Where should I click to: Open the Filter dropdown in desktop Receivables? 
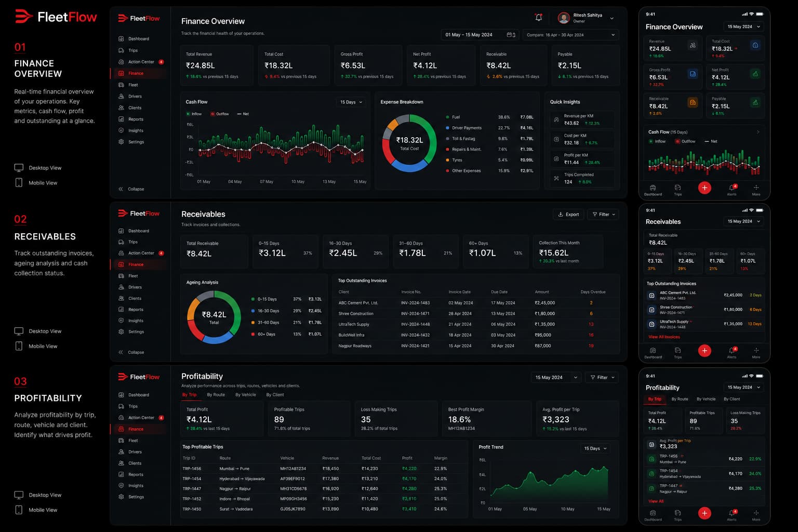pos(603,214)
